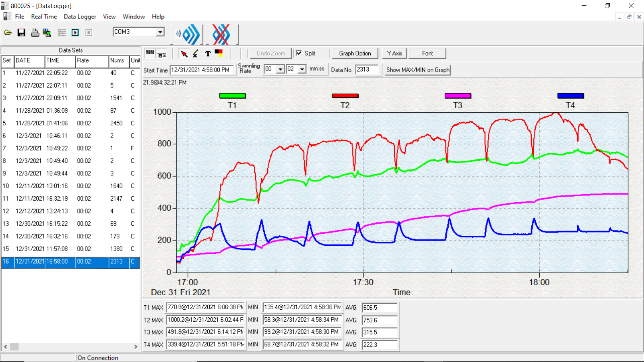Image resolution: width=644 pixels, height=362 pixels.
Task: Click the open file folder icon
Action: point(8,33)
